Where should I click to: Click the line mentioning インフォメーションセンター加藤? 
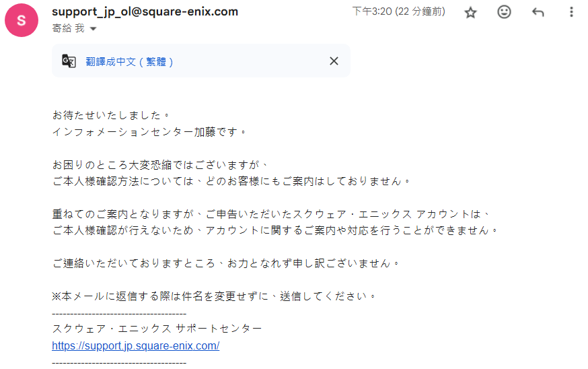pyautogui.click(x=149, y=132)
